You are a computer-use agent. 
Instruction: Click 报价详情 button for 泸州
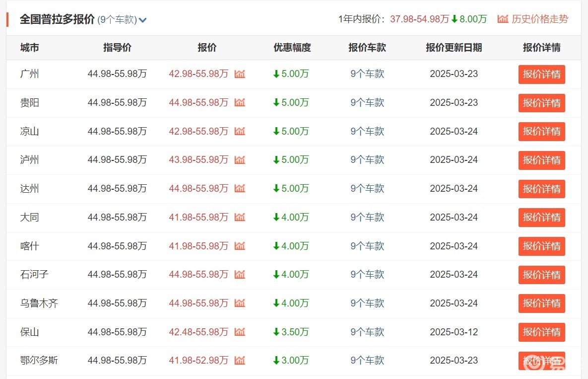coord(541,160)
